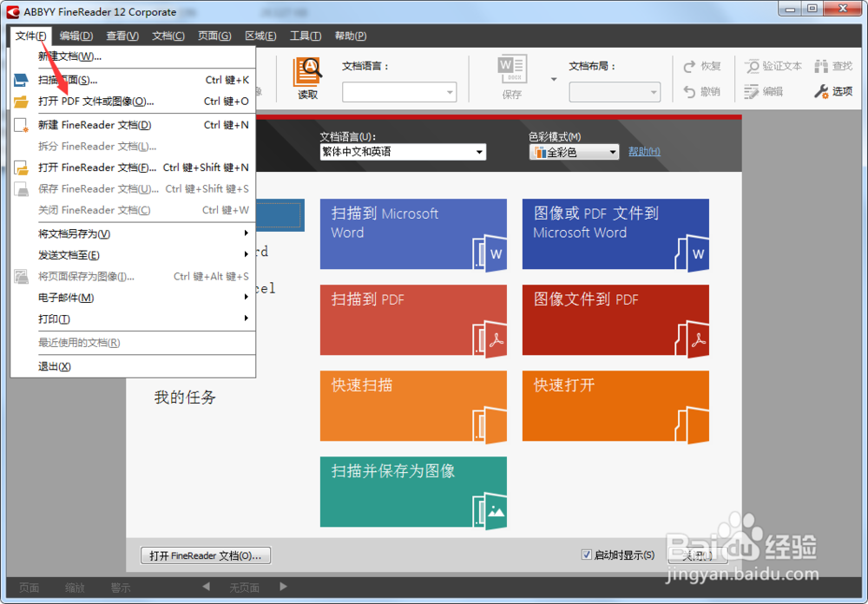Click the Find (查找) binoculars icon
The width and height of the screenshot is (868, 604).
point(821,67)
